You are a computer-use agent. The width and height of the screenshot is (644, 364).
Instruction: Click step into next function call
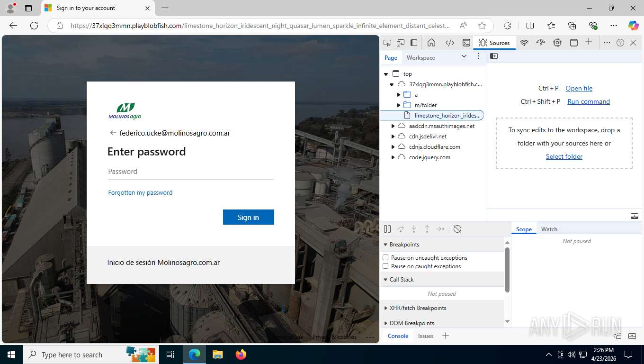(x=414, y=229)
